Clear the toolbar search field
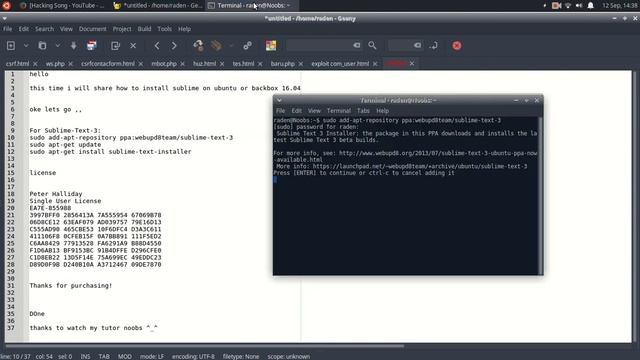This screenshot has height=360, width=640. (357, 46)
